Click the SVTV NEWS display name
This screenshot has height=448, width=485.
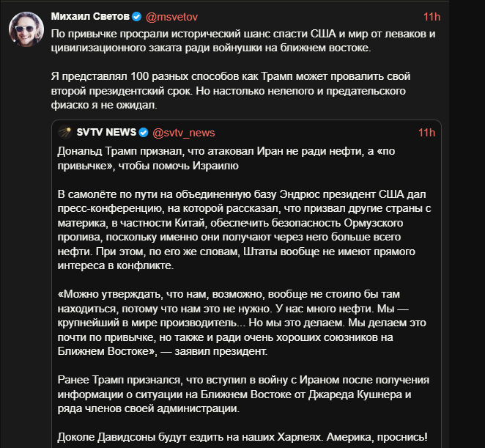coord(106,132)
